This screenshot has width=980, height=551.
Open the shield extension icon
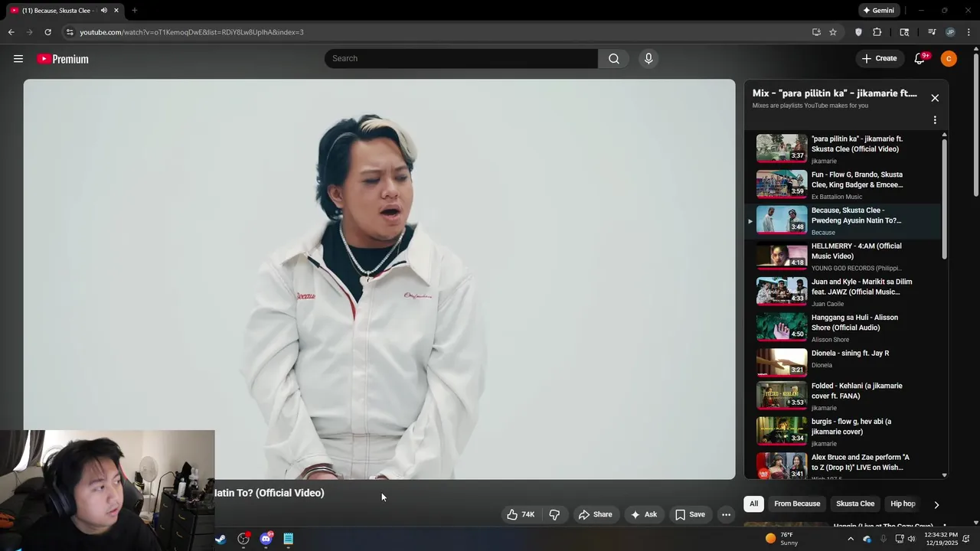(x=858, y=32)
